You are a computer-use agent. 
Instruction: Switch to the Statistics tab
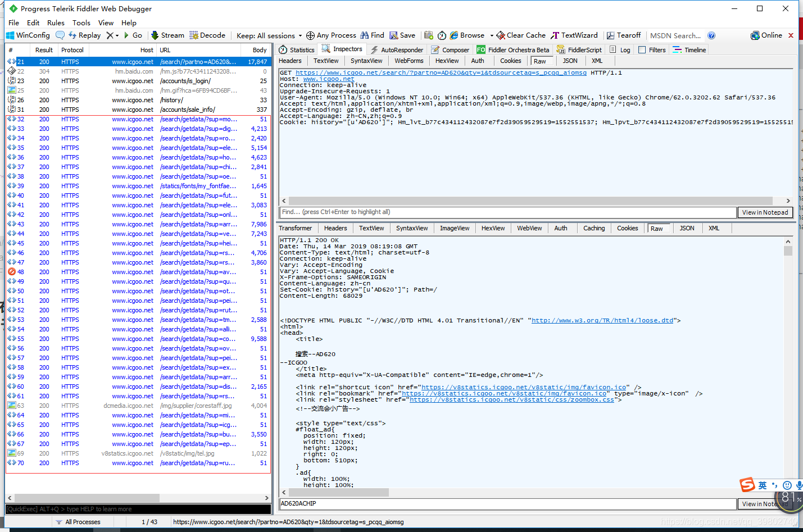[x=297, y=50]
